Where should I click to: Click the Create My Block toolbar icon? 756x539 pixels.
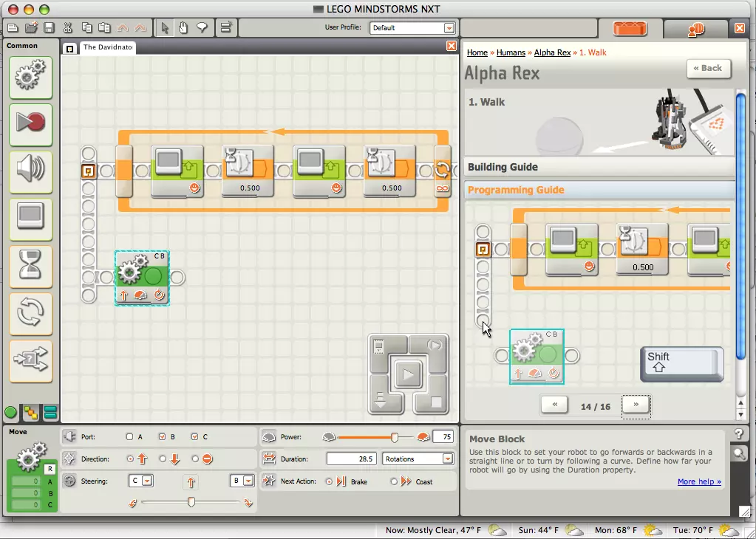tap(226, 28)
